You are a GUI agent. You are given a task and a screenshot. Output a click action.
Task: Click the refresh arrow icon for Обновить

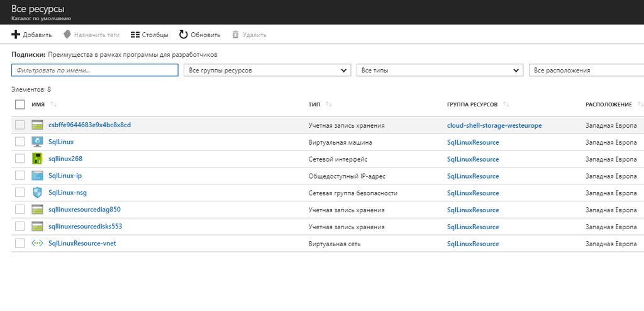[184, 35]
